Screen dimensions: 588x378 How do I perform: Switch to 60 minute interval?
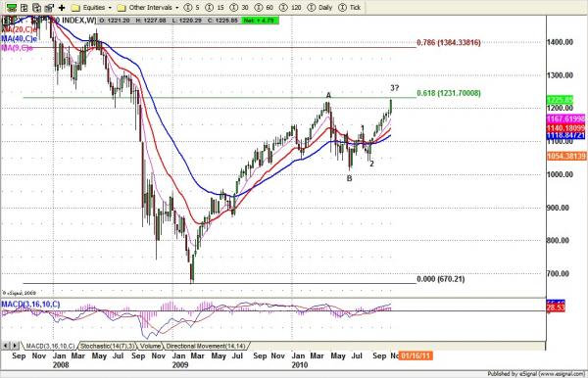[264, 8]
